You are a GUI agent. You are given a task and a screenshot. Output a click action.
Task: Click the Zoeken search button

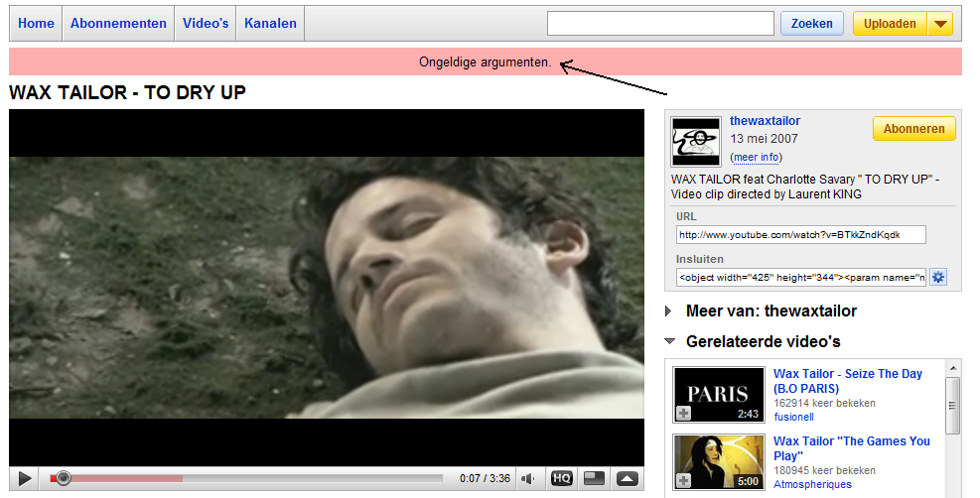[x=811, y=24]
